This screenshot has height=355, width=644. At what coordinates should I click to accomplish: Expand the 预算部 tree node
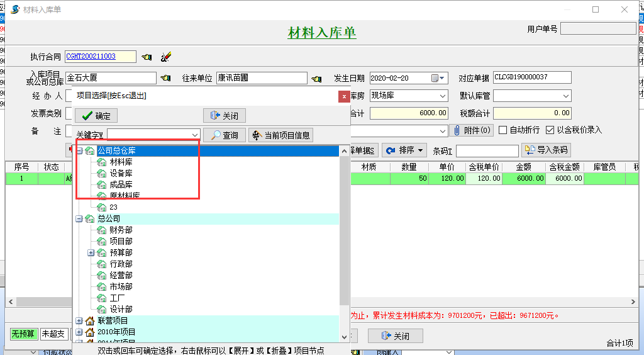[x=91, y=252]
